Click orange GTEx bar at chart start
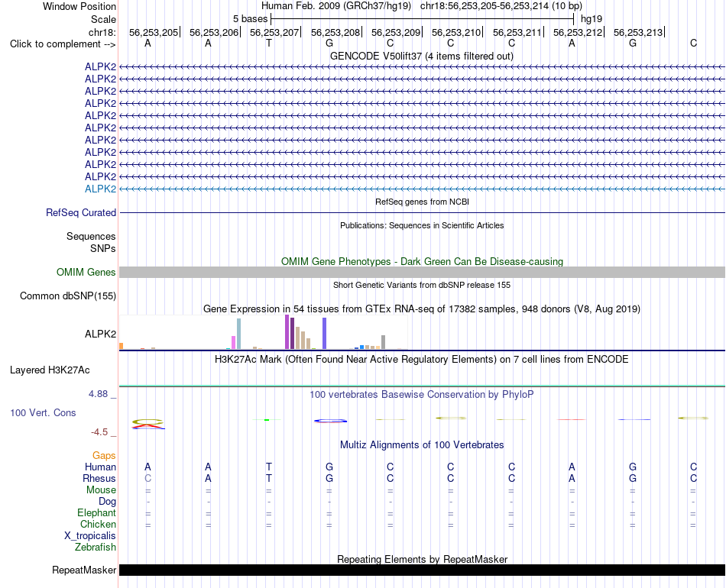The width and height of the screenshot is (726, 588). tap(122, 346)
